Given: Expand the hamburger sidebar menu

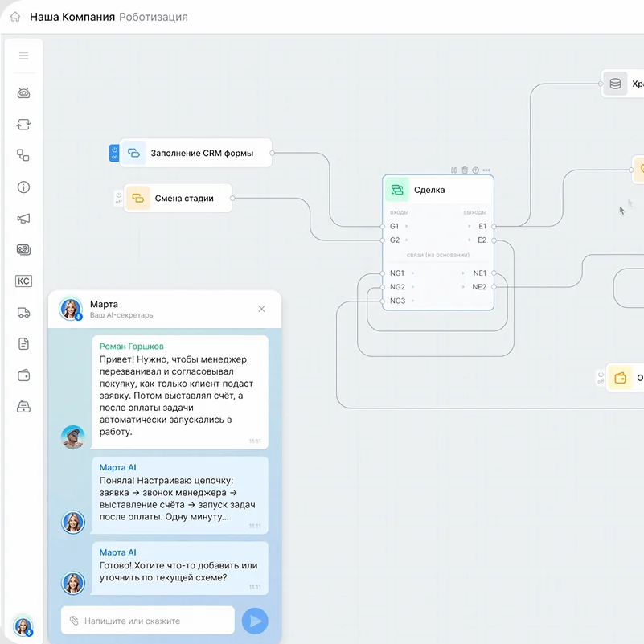Looking at the screenshot, I should 23,55.
